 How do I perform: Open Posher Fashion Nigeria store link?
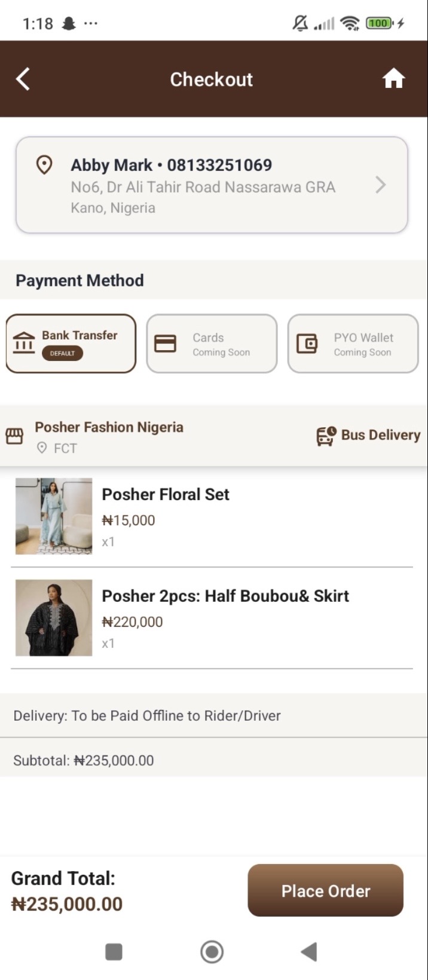point(109,427)
